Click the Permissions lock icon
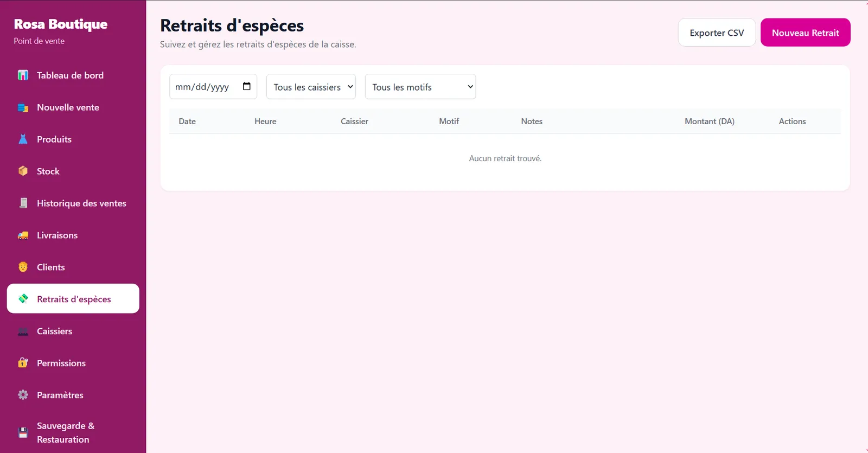Screen dimensions: 868x453 23,363
